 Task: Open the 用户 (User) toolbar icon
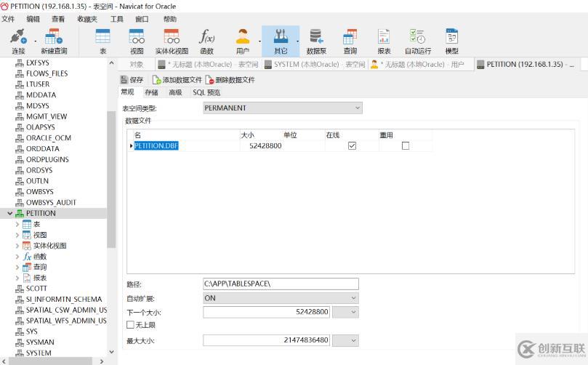pyautogui.click(x=243, y=41)
